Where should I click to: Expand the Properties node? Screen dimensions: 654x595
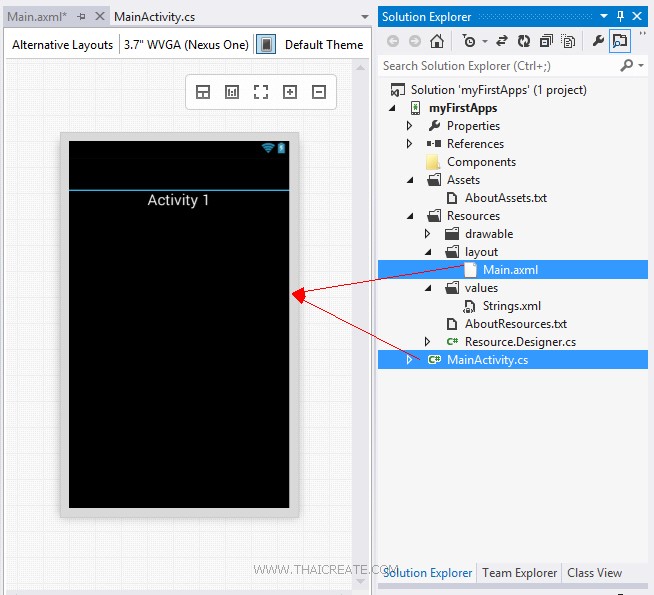coord(410,126)
